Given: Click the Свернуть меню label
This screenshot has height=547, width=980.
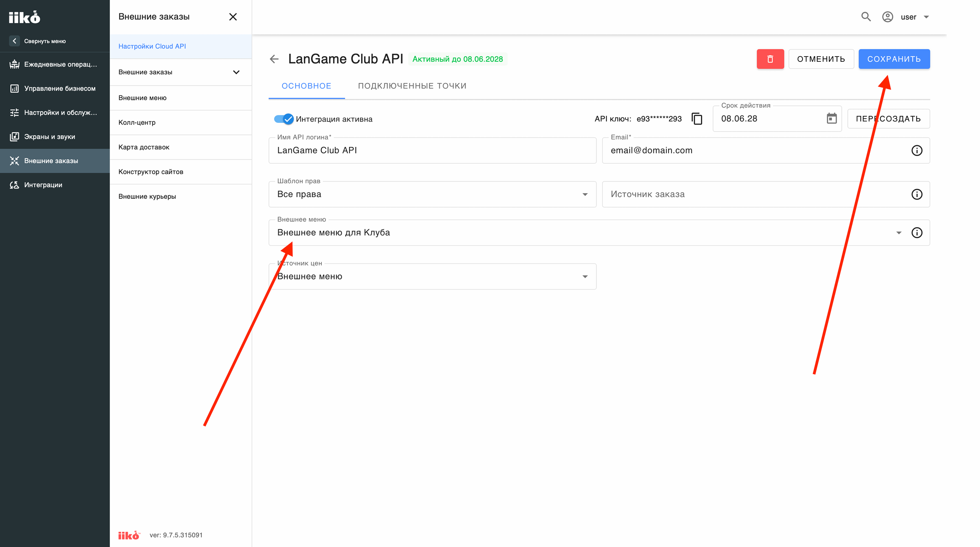Looking at the screenshot, I should coord(45,41).
